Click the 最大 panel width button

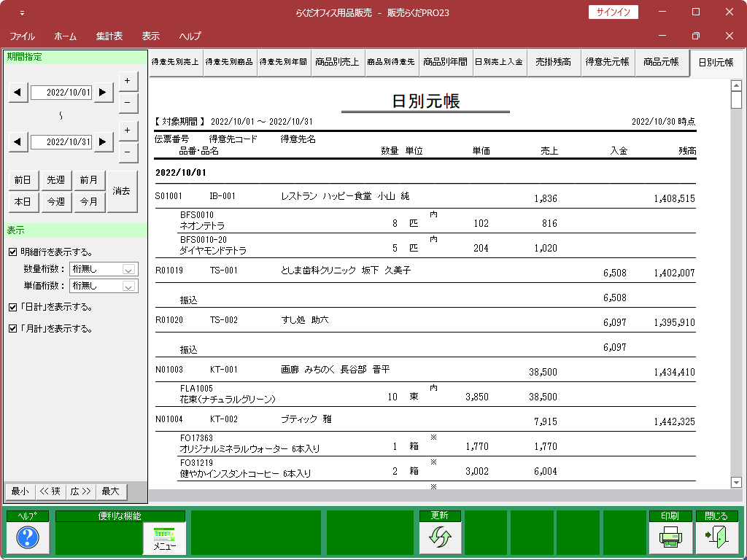point(111,491)
